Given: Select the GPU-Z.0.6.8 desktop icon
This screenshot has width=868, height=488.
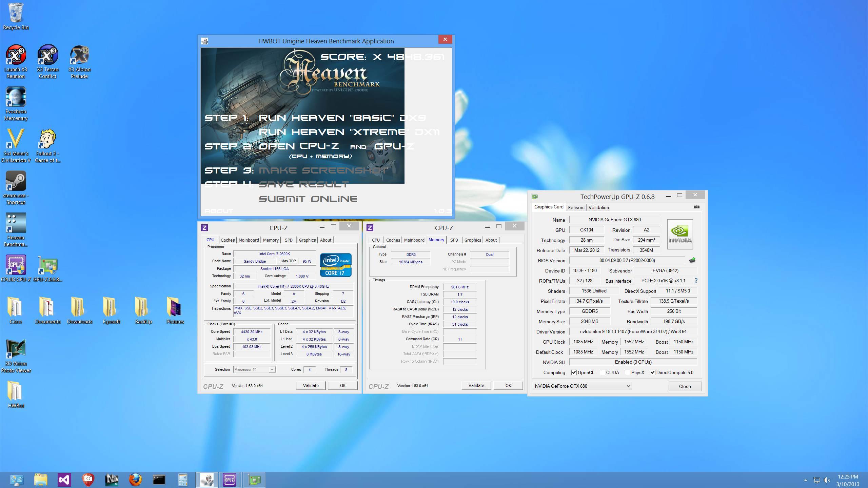Looking at the screenshot, I should (47, 268).
